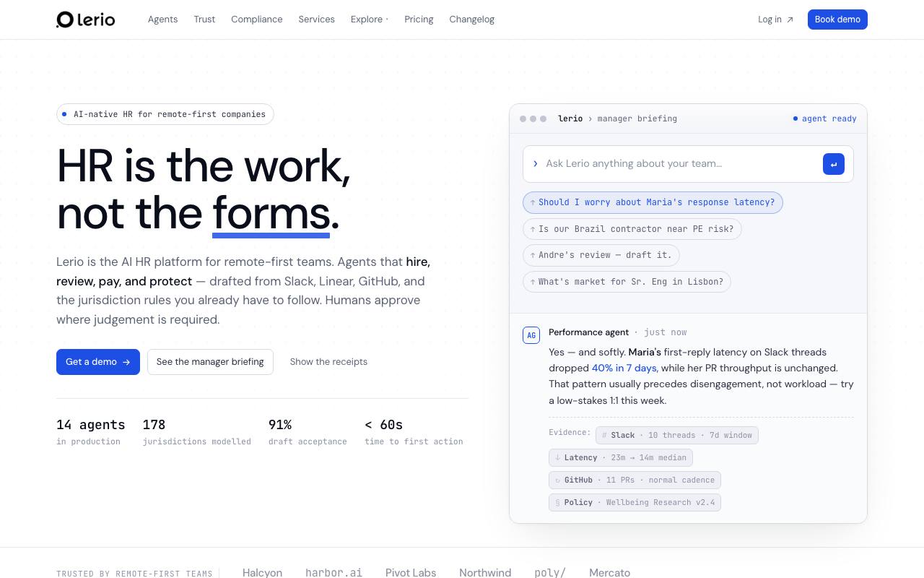Image resolution: width=924 pixels, height=578 pixels.
Task: Open the GitHub 11 PRs evidence chip
Action: click(x=635, y=480)
